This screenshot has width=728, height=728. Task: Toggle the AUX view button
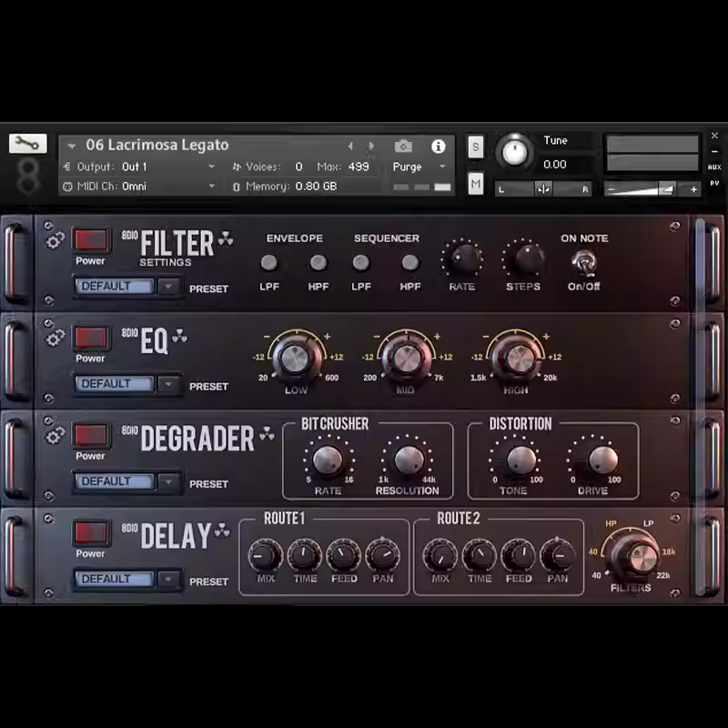tap(714, 167)
